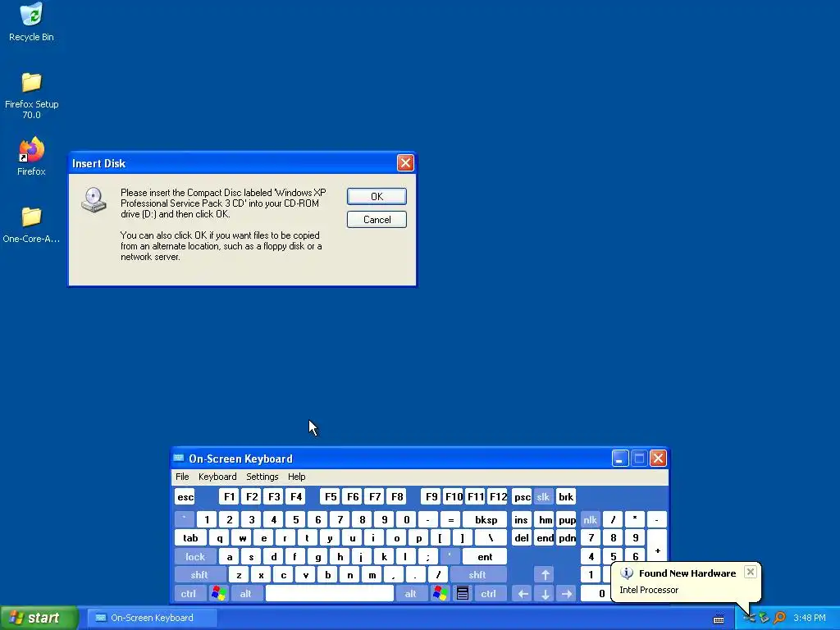Toggle the right ctrl key

pos(489,594)
